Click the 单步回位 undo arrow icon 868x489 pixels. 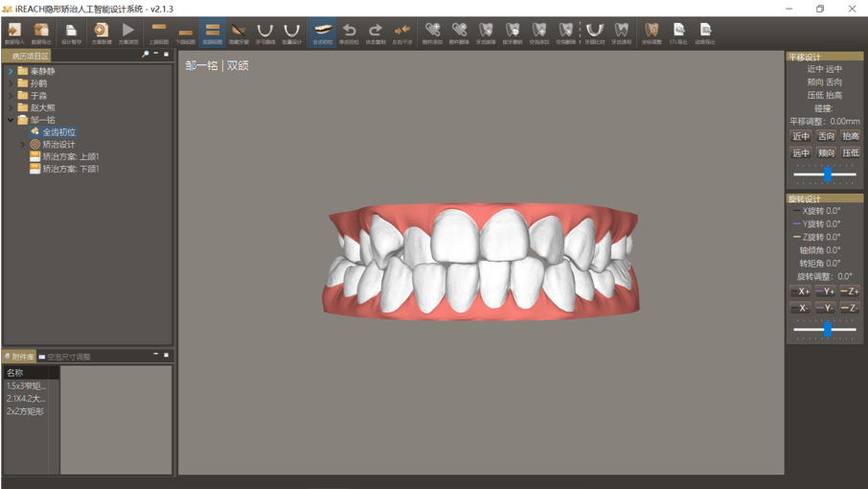click(x=350, y=33)
